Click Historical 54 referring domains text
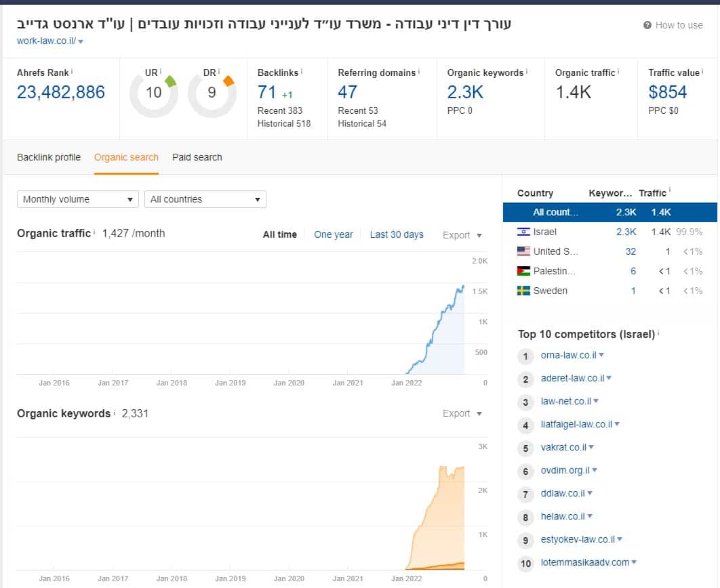This screenshot has height=588, width=720. click(362, 123)
